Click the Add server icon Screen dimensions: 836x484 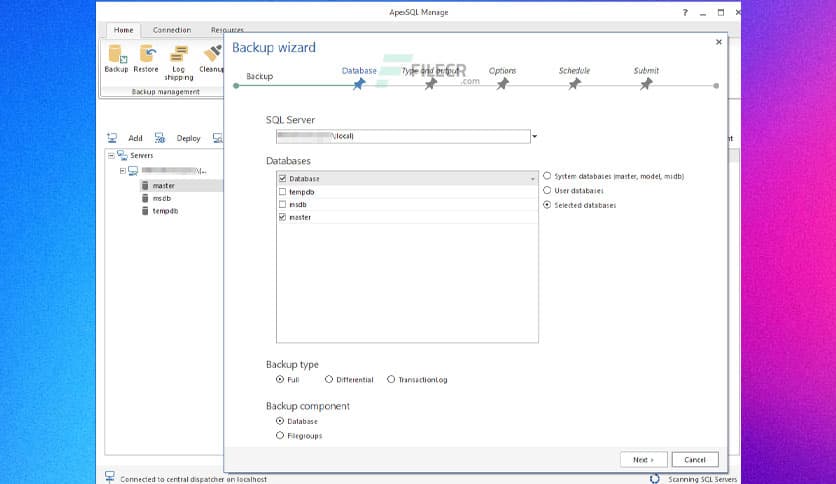112,138
